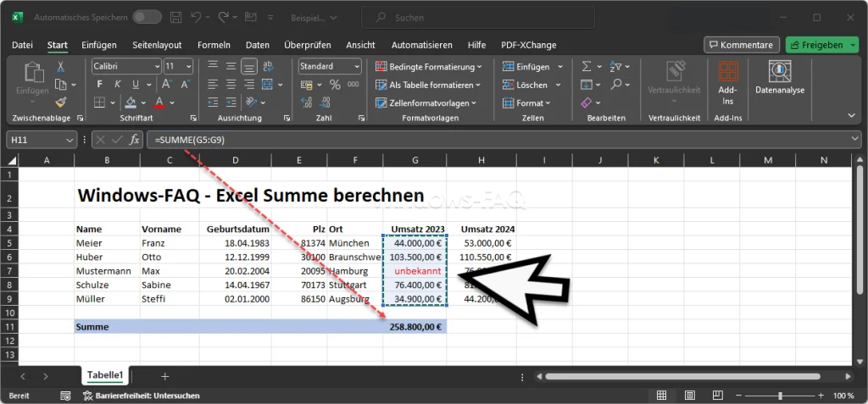Expand font color dropdown arrow
868x404 pixels.
point(172,103)
